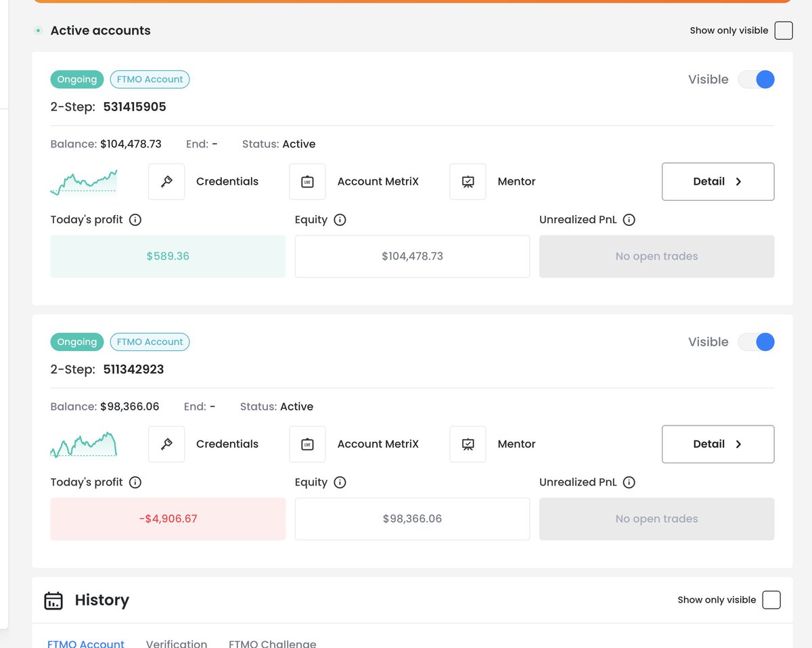The width and height of the screenshot is (812, 648).
Task: Toggle Visible switch for account 531415905
Action: 756,79
